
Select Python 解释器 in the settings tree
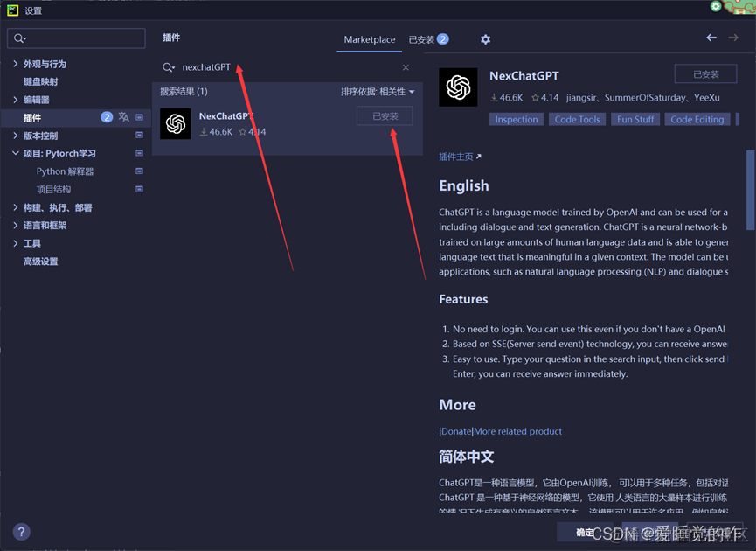tap(65, 171)
